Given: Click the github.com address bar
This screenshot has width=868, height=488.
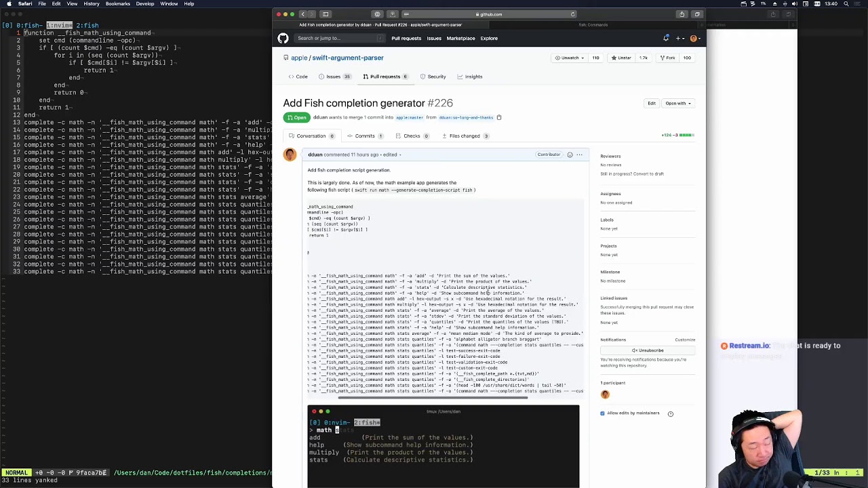Looking at the screenshot, I should pos(490,14).
